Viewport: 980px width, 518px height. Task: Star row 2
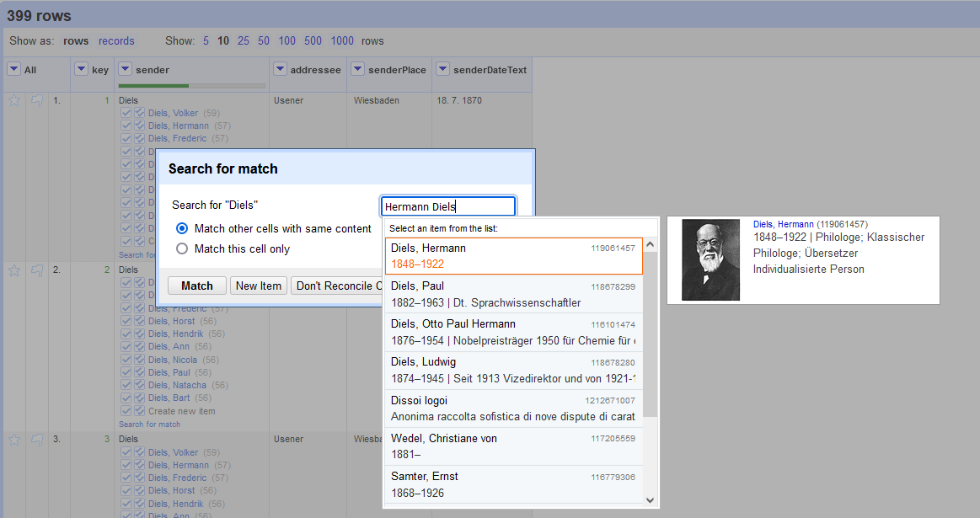pyautogui.click(x=14, y=270)
